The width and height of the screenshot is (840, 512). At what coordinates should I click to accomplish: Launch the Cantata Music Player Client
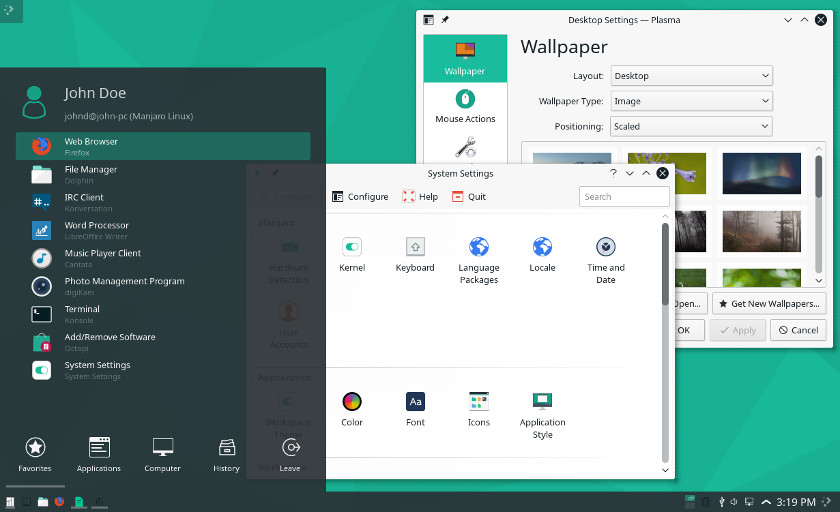[x=163, y=258]
